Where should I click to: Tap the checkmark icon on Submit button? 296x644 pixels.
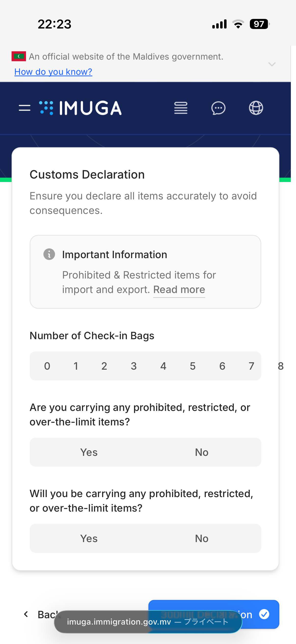pyautogui.click(x=264, y=614)
